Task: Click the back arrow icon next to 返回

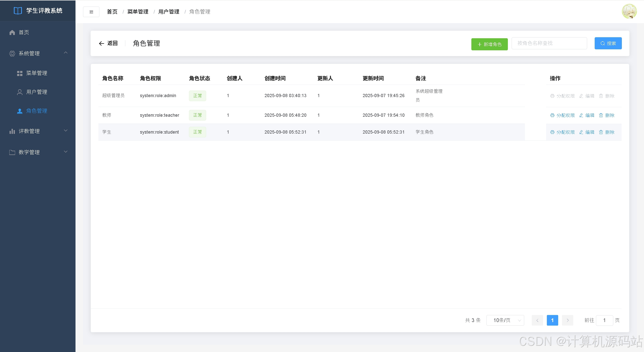Action: click(x=101, y=44)
